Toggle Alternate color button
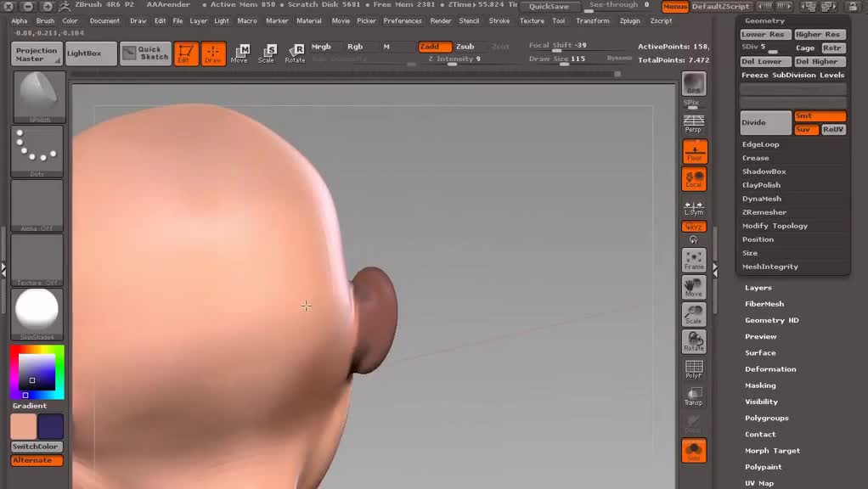The image size is (868, 489). (37, 460)
